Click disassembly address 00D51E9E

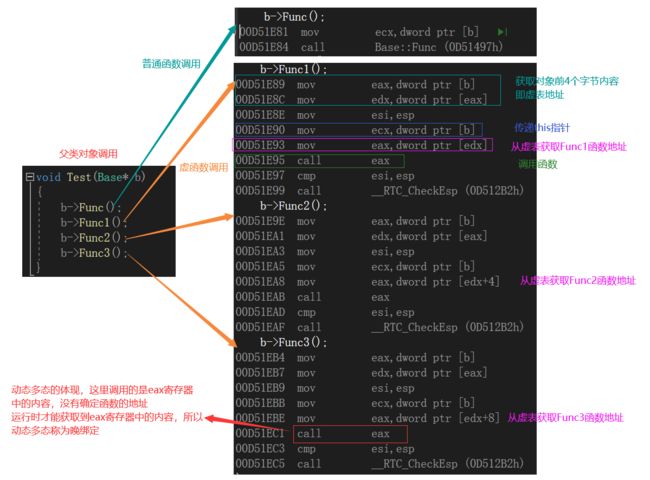click(260, 221)
